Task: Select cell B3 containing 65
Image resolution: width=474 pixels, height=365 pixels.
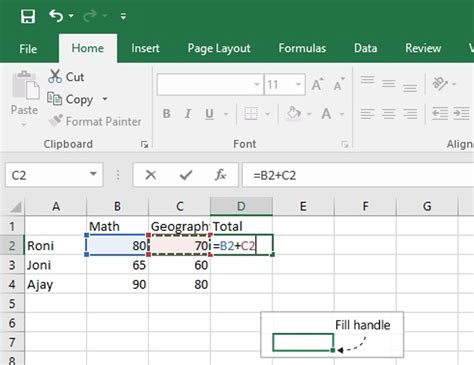Action: pyautogui.click(x=117, y=265)
